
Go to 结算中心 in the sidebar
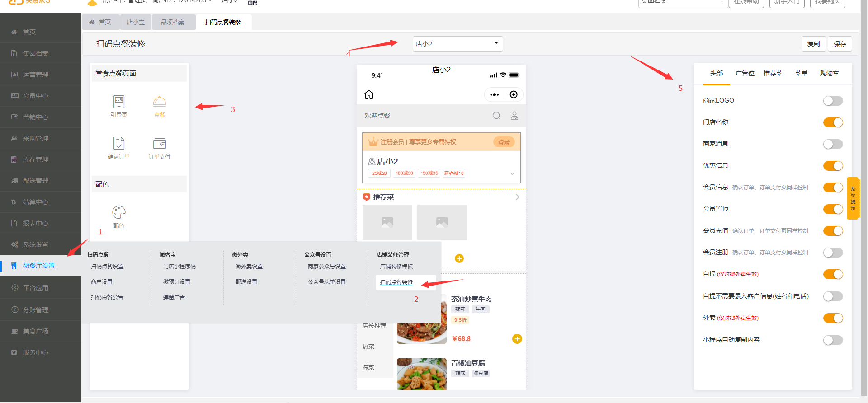click(41, 202)
